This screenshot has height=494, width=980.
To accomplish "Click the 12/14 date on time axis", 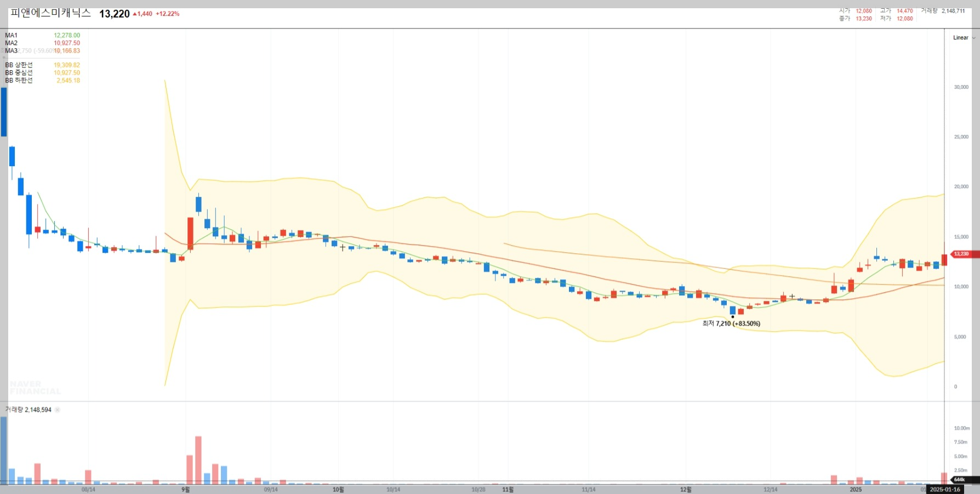I will click(771, 490).
